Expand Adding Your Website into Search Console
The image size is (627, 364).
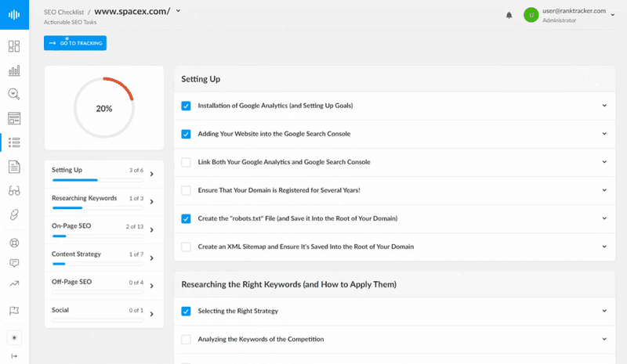pyautogui.click(x=604, y=134)
